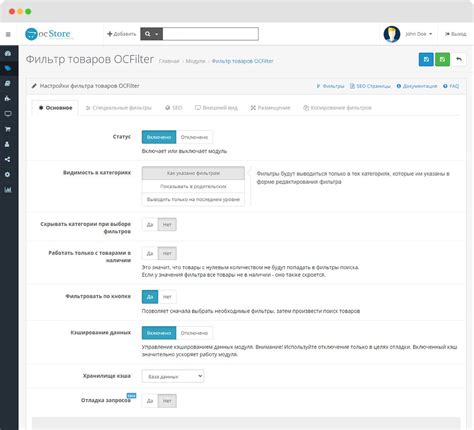This screenshot has height=430, width=474.
Task: Set Статус to Включено
Action: (x=159, y=137)
